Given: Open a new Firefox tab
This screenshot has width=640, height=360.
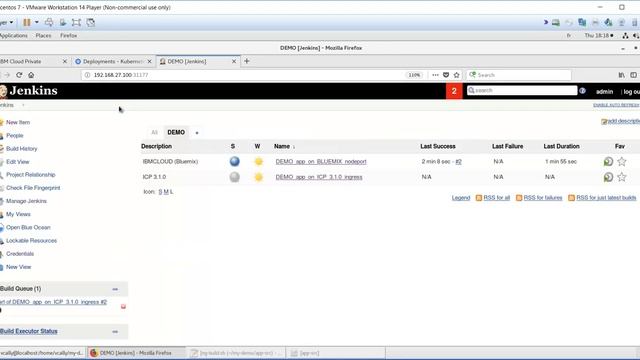Looking at the screenshot, I should [247, 61].
